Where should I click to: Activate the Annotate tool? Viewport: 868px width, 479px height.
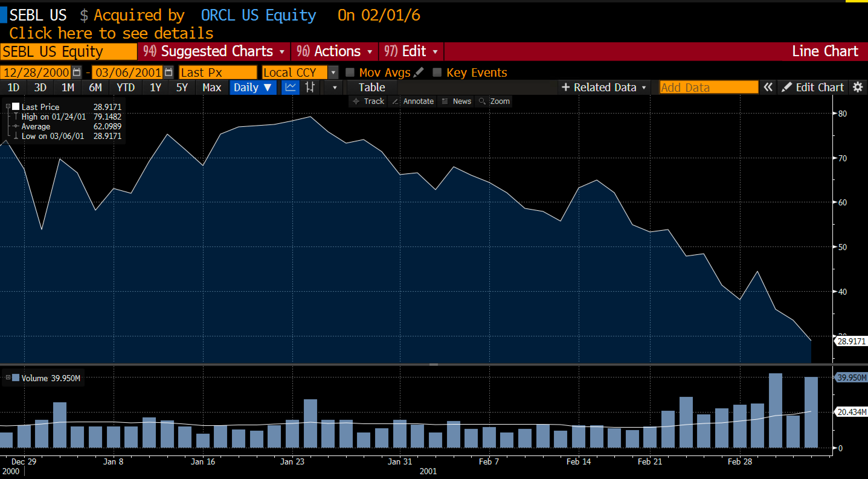click(413, 101)
